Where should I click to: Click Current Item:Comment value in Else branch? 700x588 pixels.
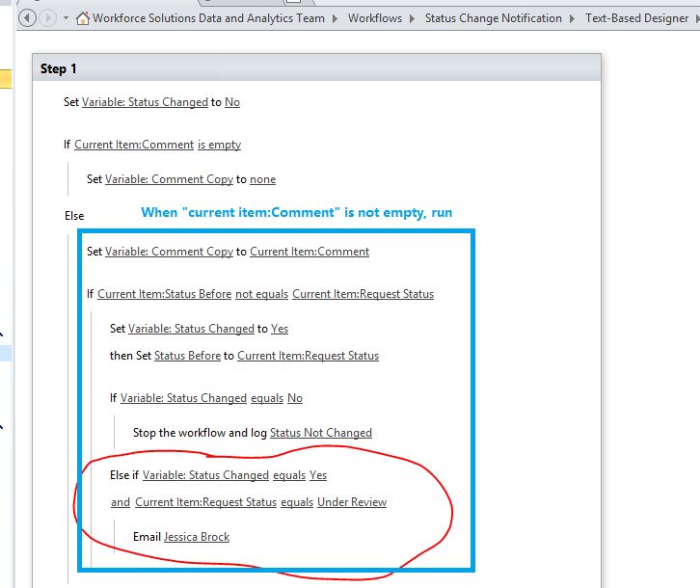310,252
